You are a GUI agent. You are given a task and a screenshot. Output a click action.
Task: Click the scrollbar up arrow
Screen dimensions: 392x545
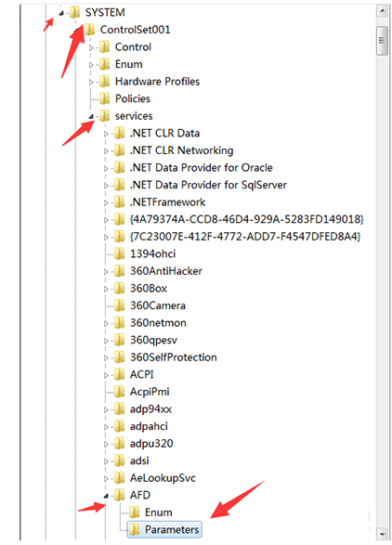(382, 11)
